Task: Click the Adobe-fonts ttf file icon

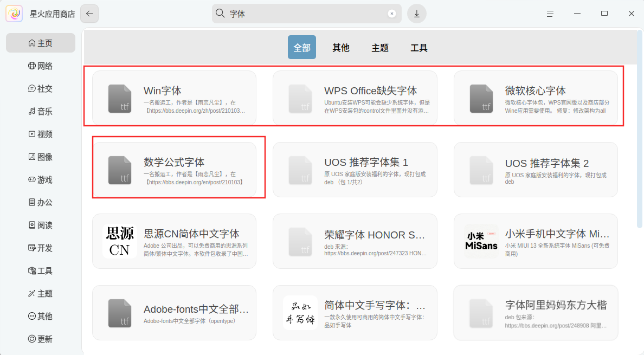Action: [x=119, y=313]
